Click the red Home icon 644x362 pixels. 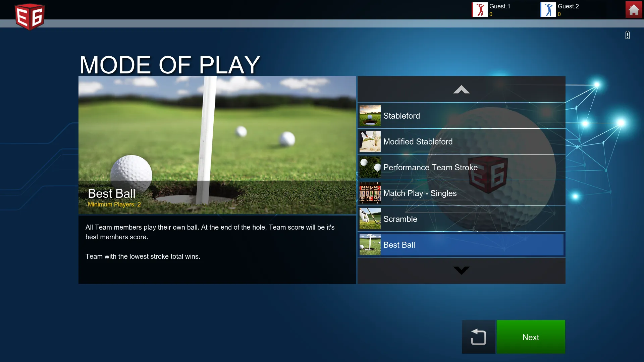[x=634, y=10]
